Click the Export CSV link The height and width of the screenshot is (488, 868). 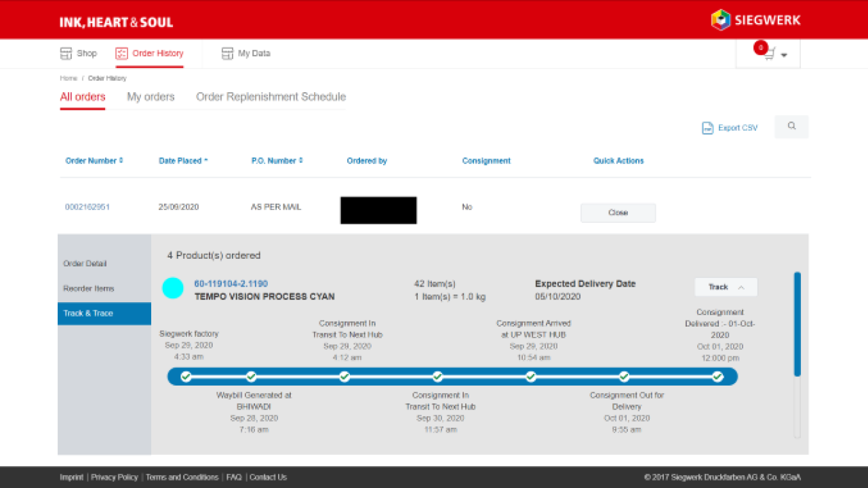(x=738, y=127)
